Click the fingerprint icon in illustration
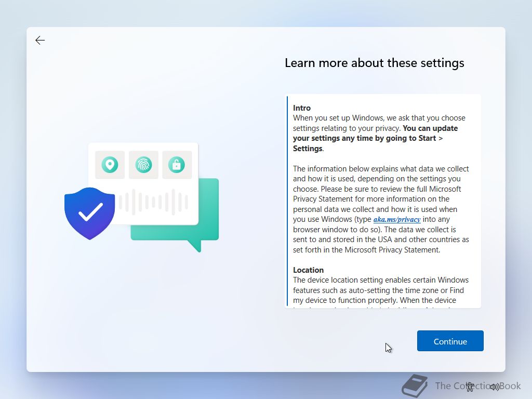 143,165
